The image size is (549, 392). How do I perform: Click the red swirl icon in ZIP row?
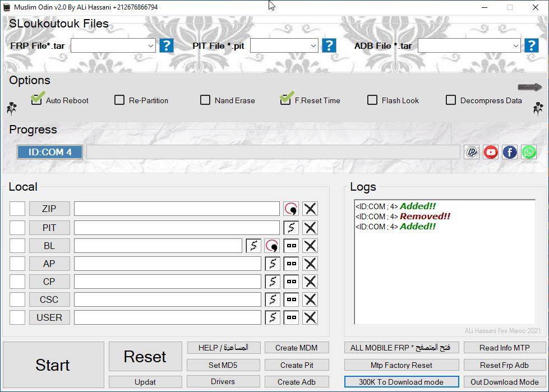click(291, 209)
